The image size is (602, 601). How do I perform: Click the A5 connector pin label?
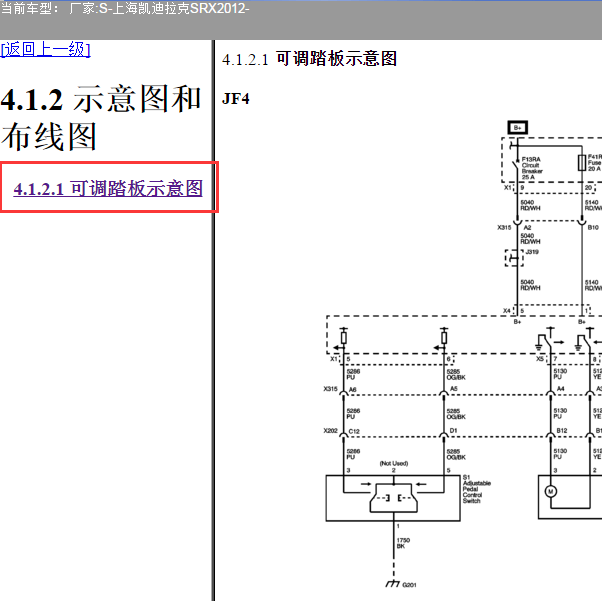[x=453, y=389]
